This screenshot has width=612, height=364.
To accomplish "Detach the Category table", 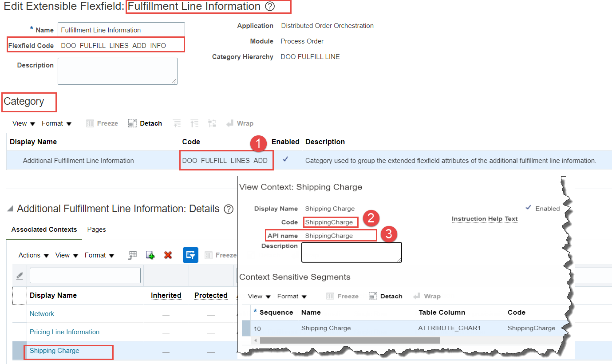I will 145,123.
